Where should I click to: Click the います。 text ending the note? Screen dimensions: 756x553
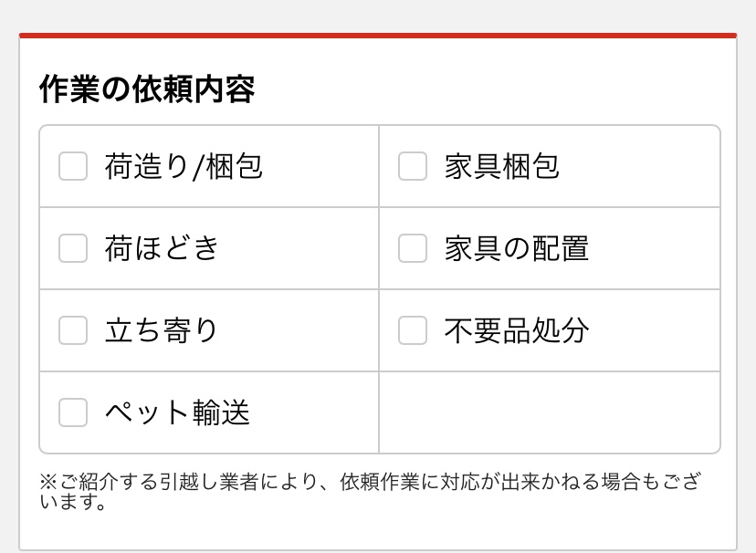73,502
